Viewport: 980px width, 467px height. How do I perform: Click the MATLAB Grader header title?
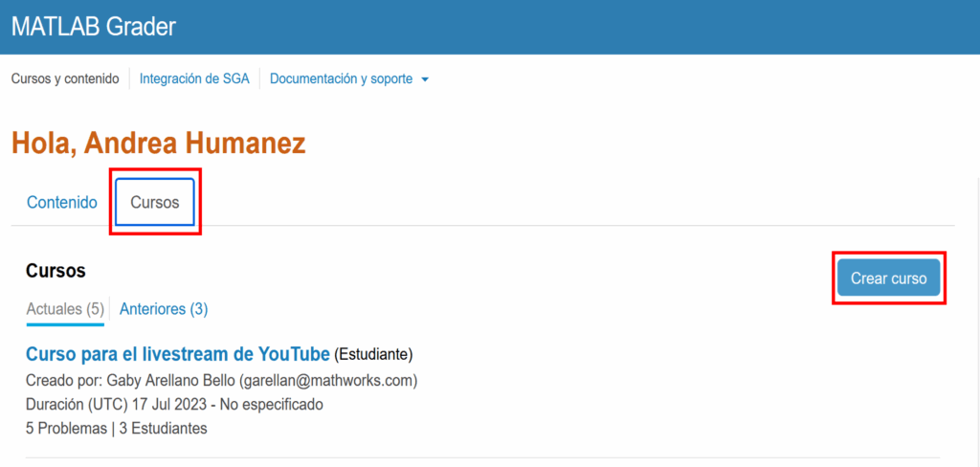coord(94,26)
